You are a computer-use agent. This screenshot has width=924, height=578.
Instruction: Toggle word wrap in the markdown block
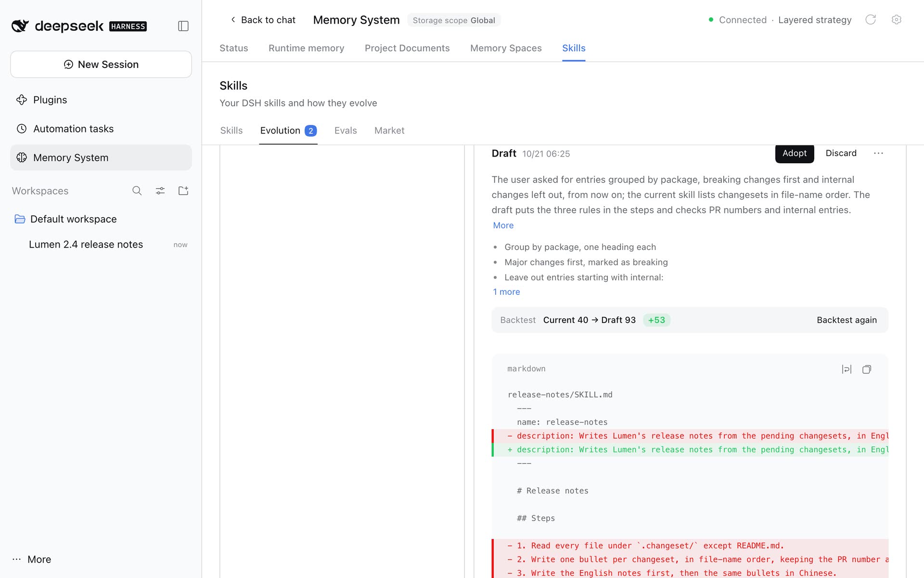point(847,369)
